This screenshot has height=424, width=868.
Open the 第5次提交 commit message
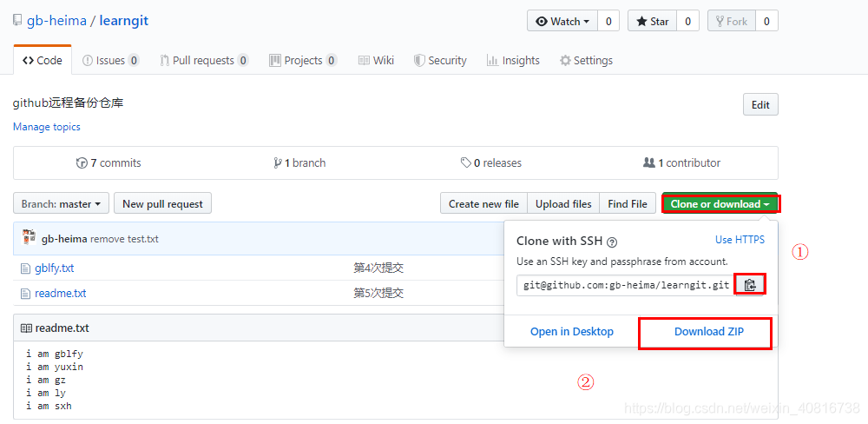click(x=378, y=293)
